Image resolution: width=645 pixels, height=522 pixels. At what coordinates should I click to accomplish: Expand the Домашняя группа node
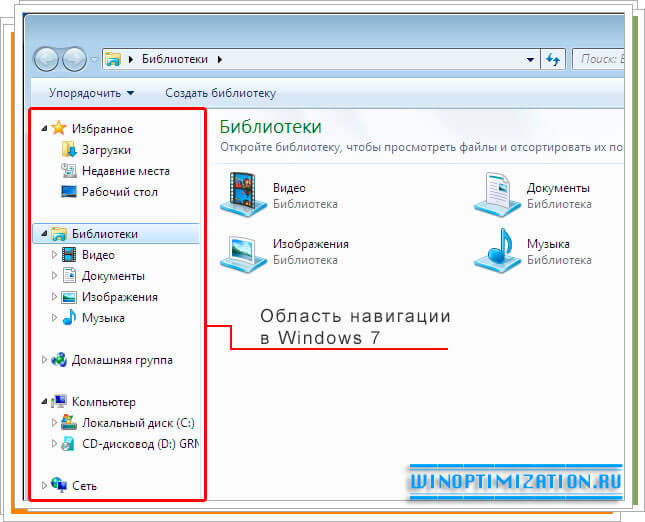tap(44, 360)
